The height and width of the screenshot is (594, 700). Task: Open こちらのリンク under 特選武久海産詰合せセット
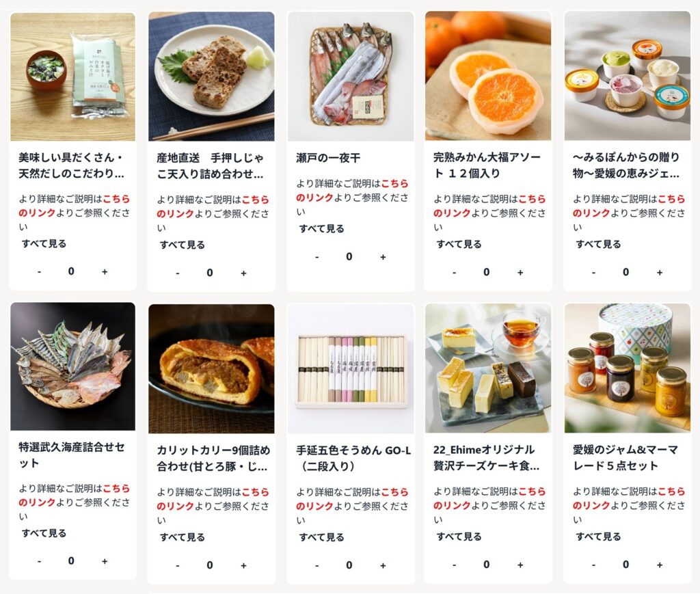(x=74, y=496)
